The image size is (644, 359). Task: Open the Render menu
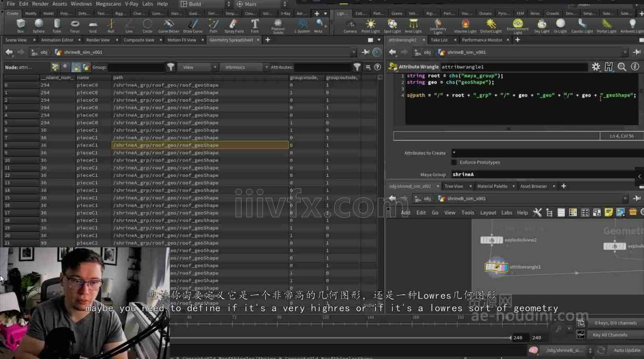40,4
